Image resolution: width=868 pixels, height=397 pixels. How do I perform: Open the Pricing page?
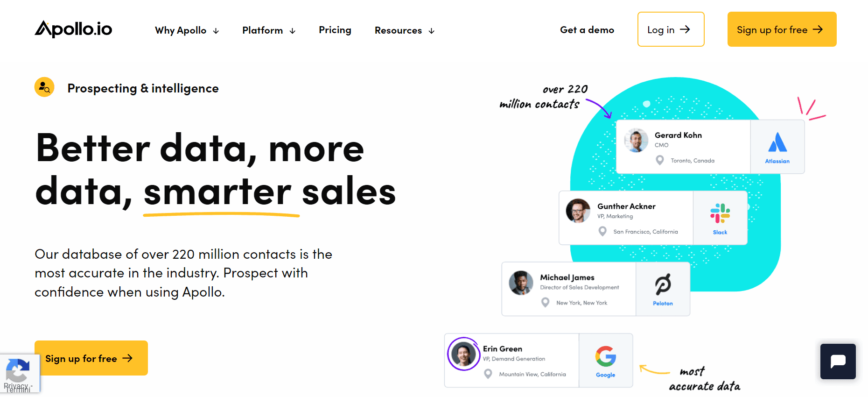point(335,30)
